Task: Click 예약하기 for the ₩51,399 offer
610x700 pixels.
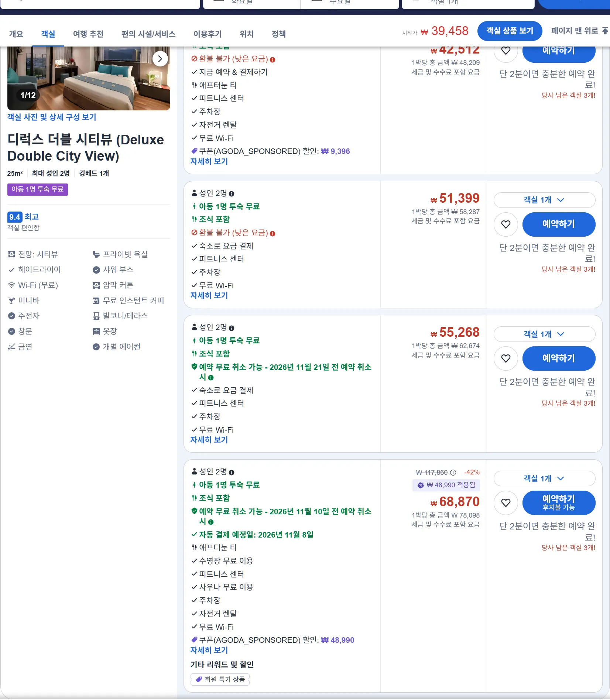Action: pos(559,224)
